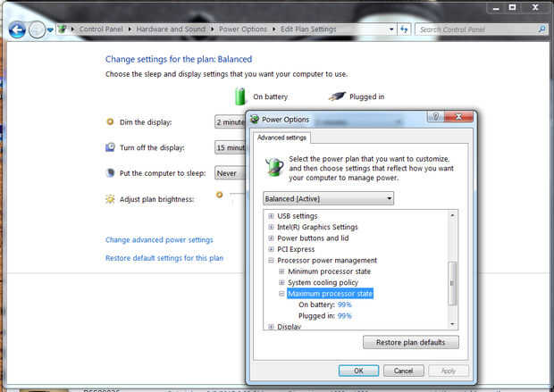This screenshot has height=392, width=554.
Task: Click Cancel in Power Options dialog
Action: pos(404,371)
